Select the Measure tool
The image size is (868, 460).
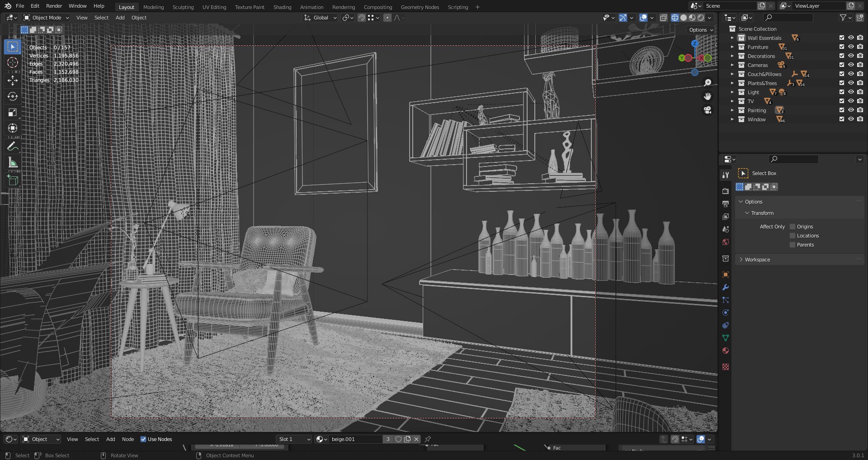click(13, 162)
